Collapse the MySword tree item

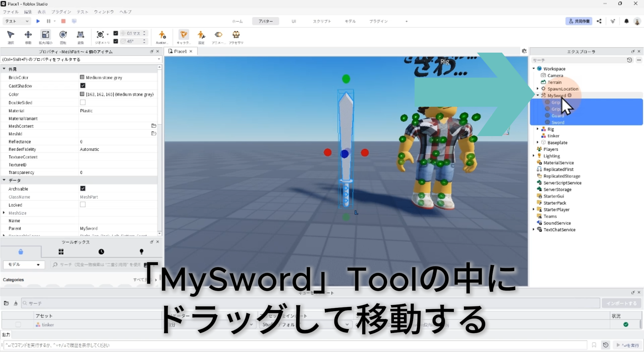pos(538,96)
